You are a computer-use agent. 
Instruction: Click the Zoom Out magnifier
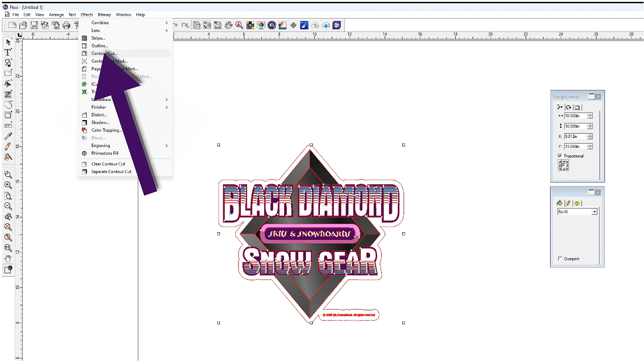click(8, 206)
